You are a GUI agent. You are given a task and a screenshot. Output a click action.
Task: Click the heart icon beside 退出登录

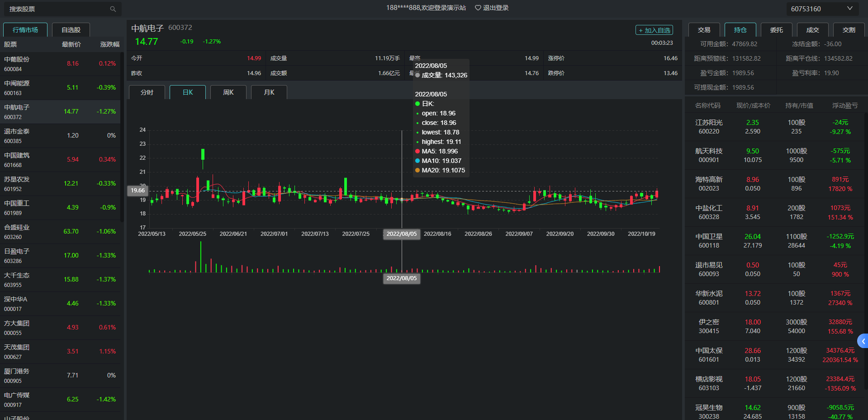tap(478, 8)
